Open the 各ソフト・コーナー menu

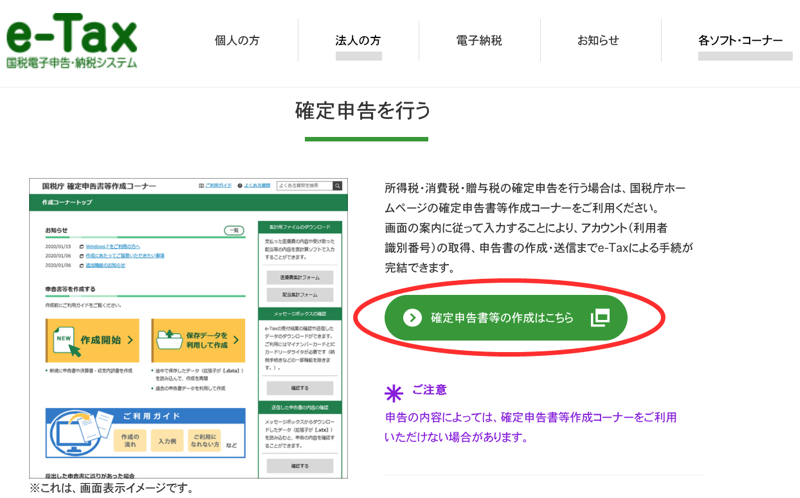(740, 40)
